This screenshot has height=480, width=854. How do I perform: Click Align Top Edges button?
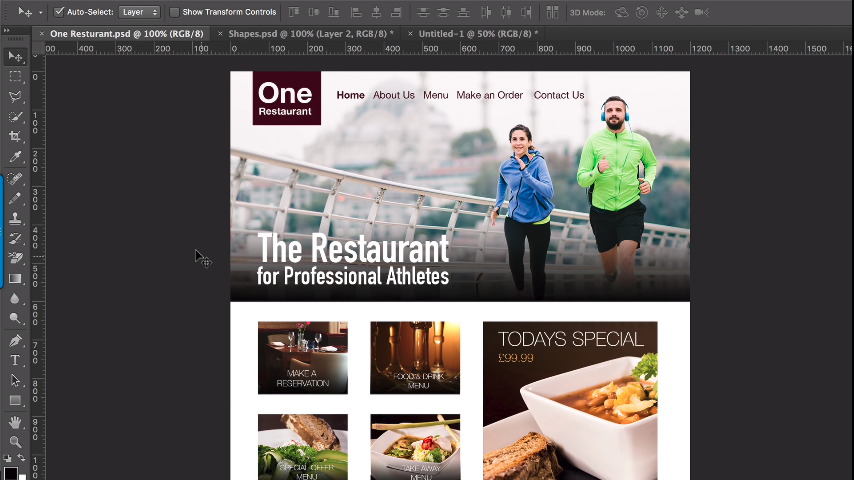(294, 12)
